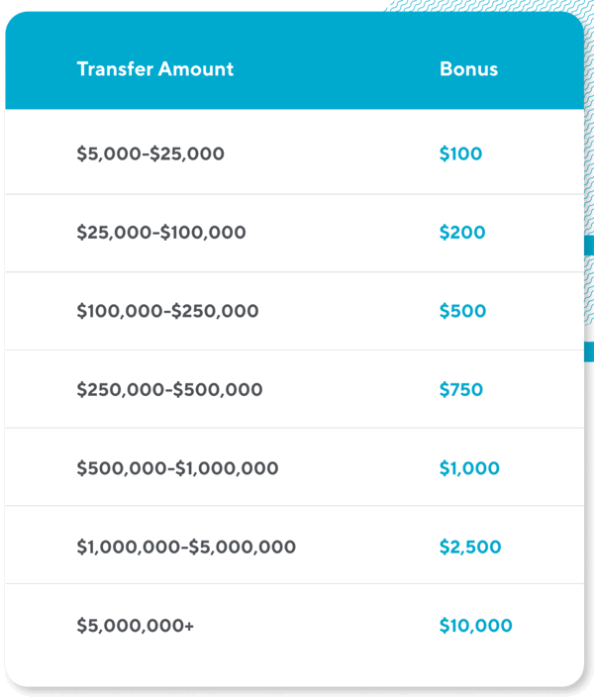Click the $750 bonus amount
594x700 pixels.
click(461, 389)
